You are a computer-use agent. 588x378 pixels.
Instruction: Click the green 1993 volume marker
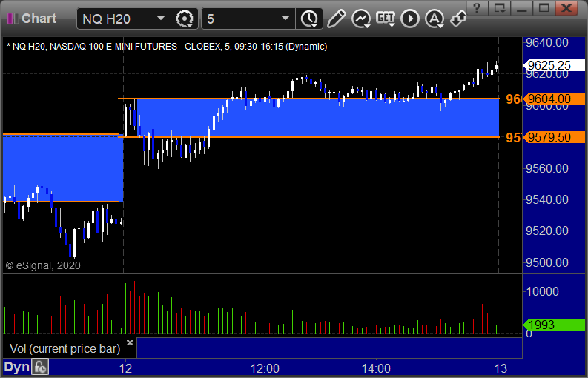pyautogui.click(x=553, y=325)
